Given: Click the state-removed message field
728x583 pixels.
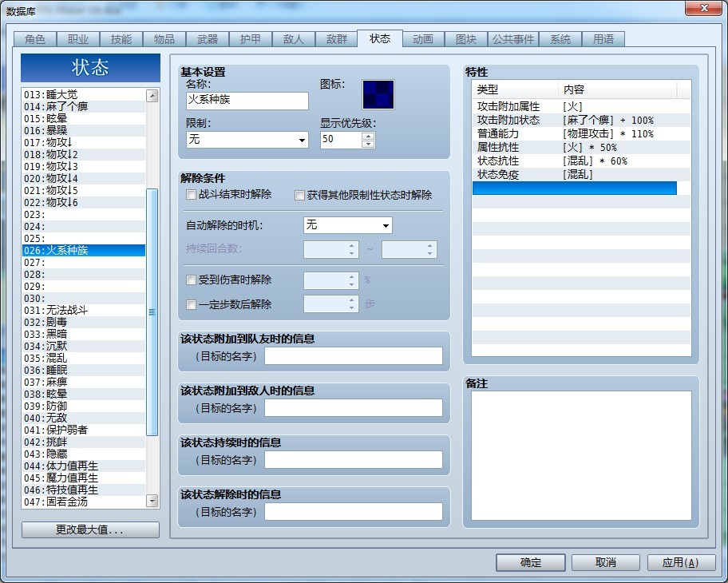Looking at the screenshot, I should point(354,512).
